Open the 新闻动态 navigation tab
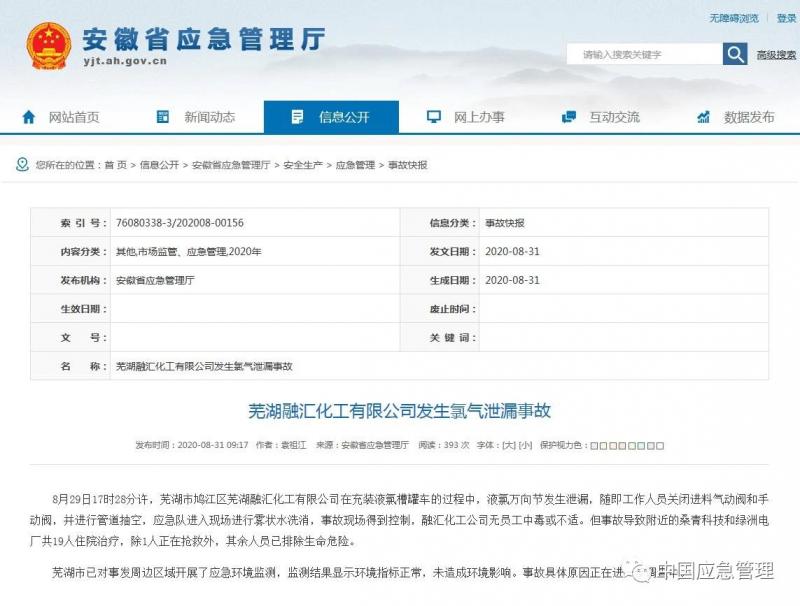The height and width of the screenshot is (606, 800). coord(196,117)
